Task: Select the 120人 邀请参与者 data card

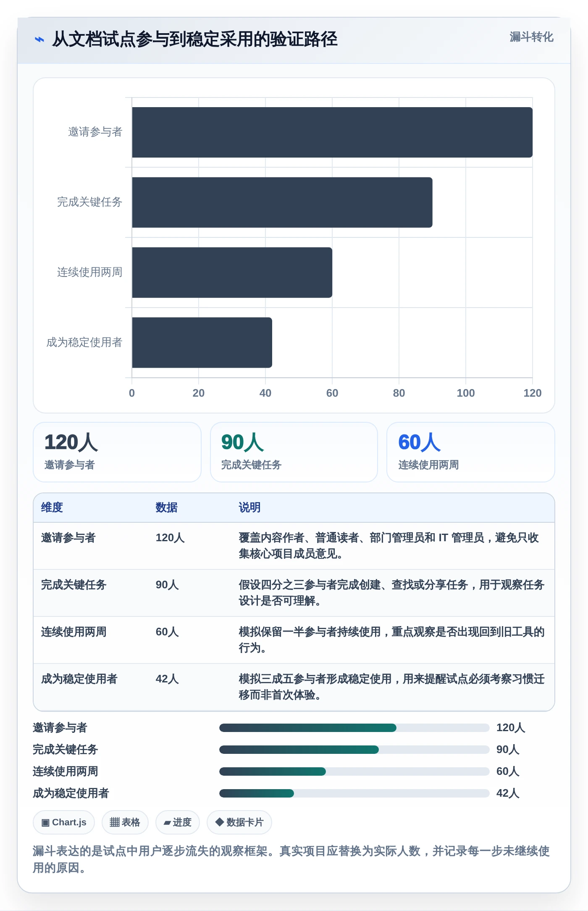Action: tap(117, 452)
